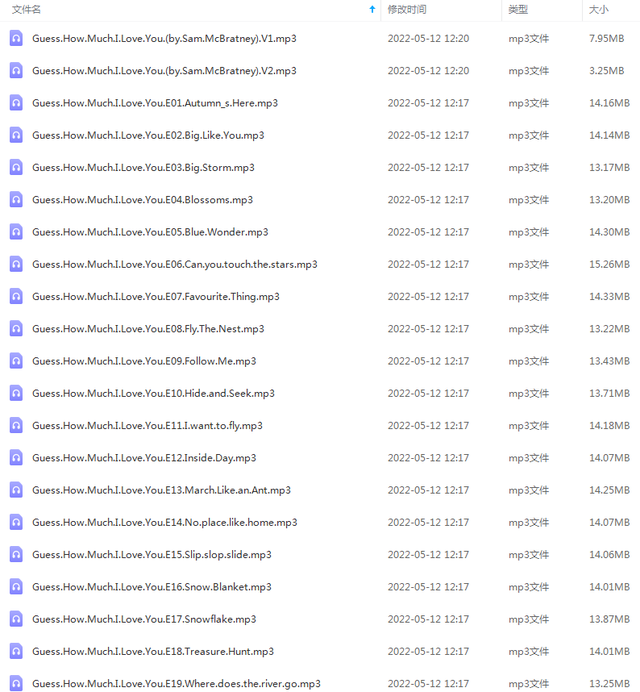640x692 pixels.
Task: Select file name E11.I.want.to.fly.mp3
Action: point(147,425)
